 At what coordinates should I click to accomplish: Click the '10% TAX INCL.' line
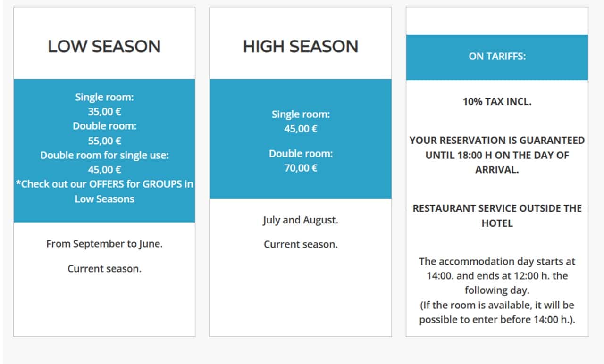[497, 101]
